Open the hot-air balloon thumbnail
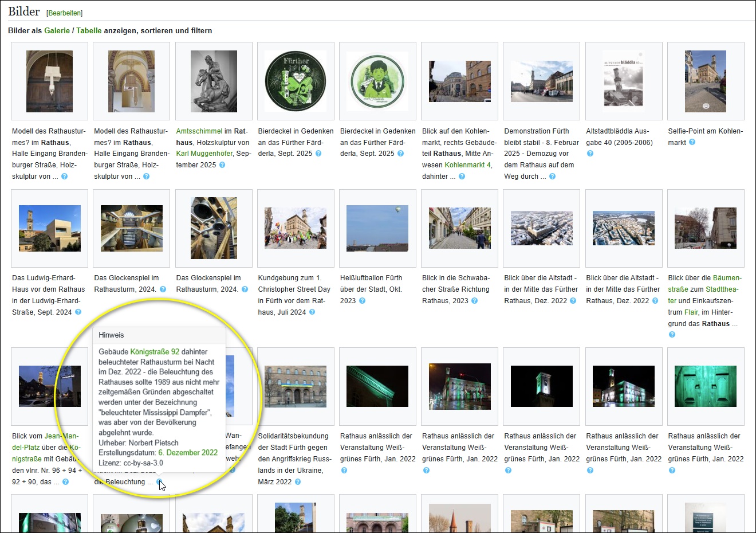Image resolution: width=756 pixels, height=533 pixels. (377, 228)
